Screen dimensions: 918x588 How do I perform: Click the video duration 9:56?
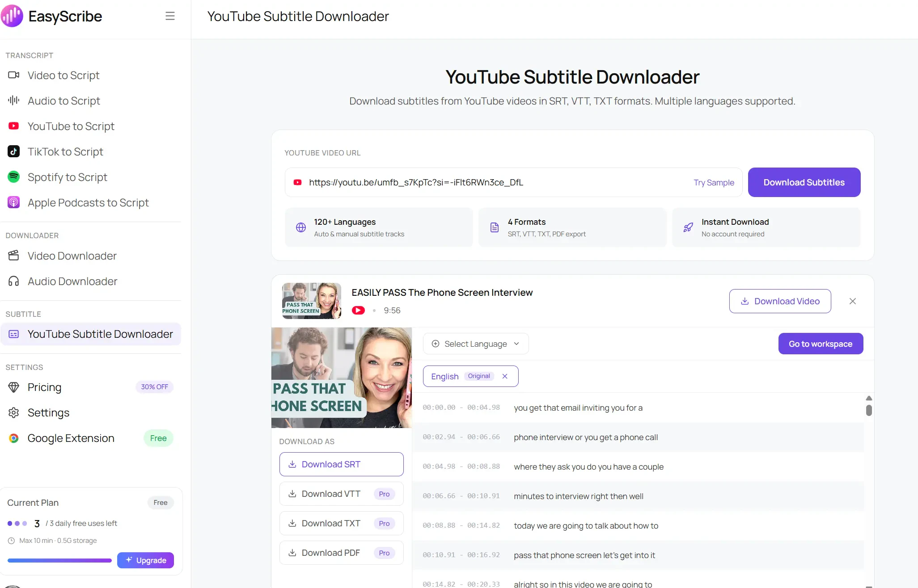pyautogui.click(x=392, y=310)
